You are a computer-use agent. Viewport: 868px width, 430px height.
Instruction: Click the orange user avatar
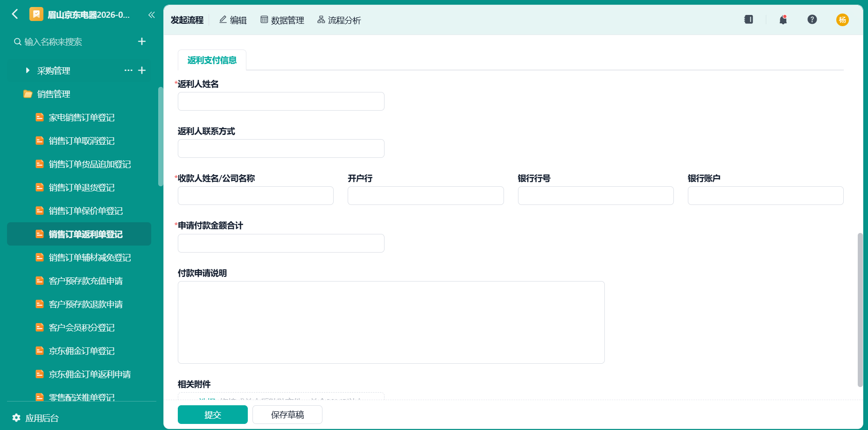842,20
